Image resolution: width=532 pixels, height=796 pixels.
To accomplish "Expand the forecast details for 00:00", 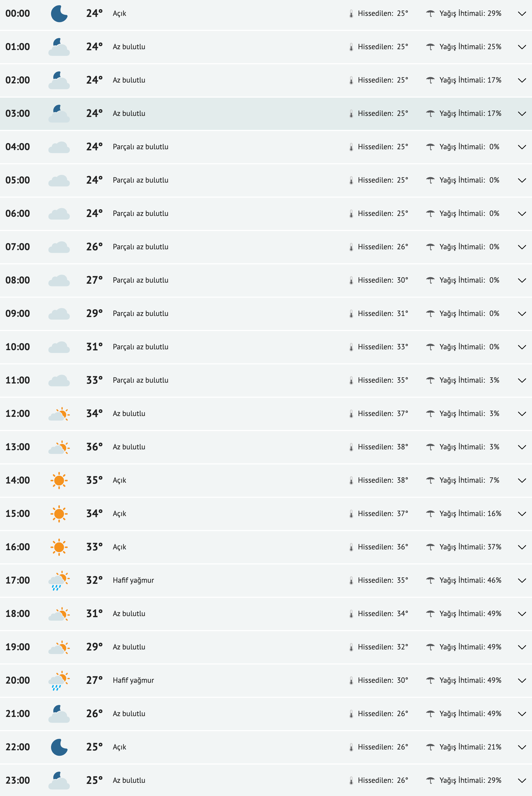I will [x=522, y=14].
